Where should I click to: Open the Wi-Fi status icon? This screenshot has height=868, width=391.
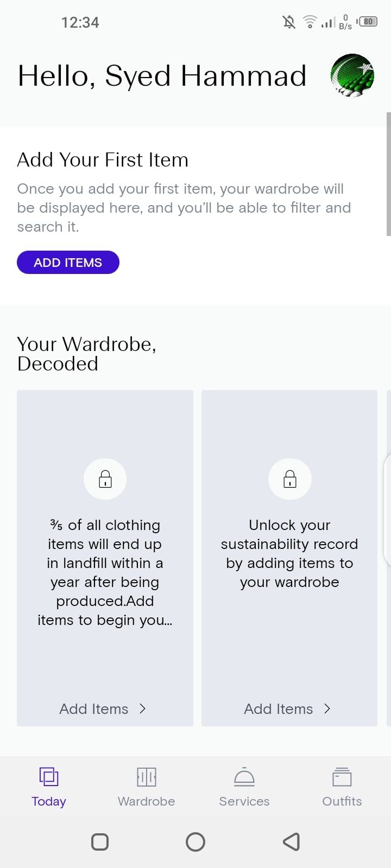[x=309, y=22]
